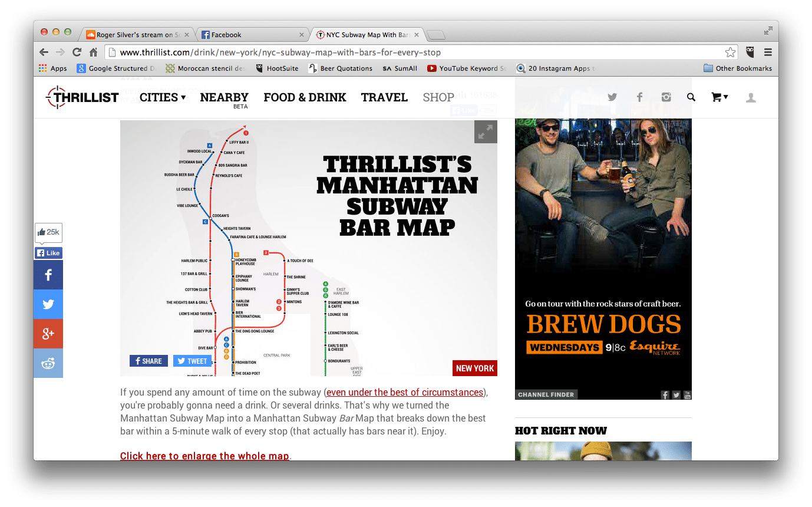Image resolution: width=812 pixels, height=507 pixels.
Task: Click the Hot Right Now article thumbnail
Action: (x=603, y=451)
